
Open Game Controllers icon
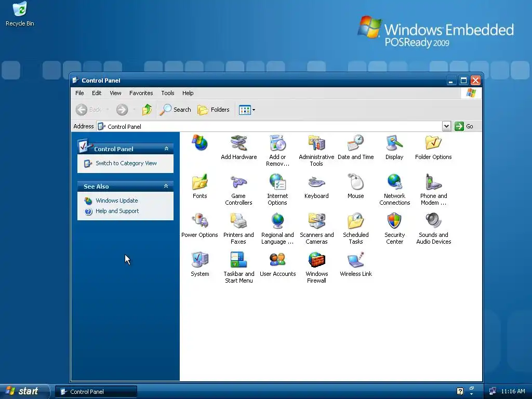[x=238, y=182]
